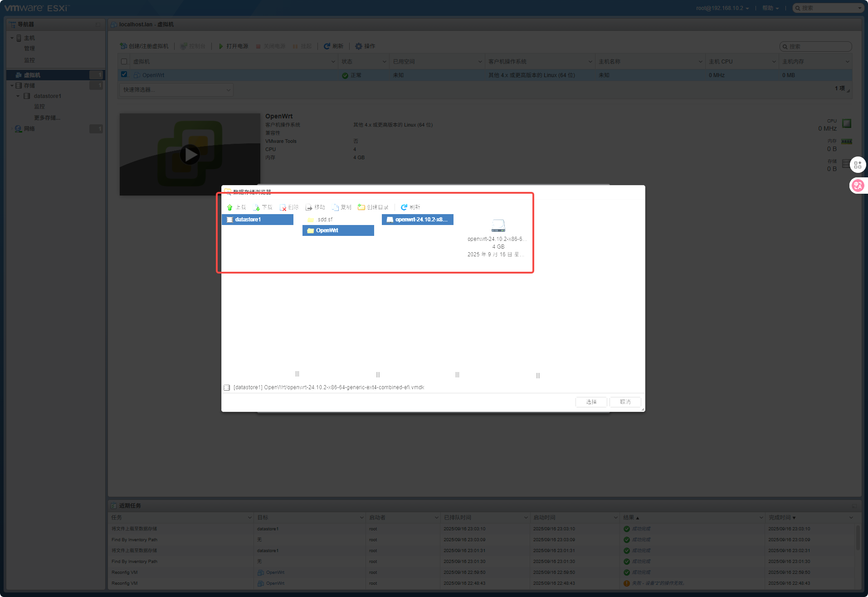Toggle the select-all VM checkbox in header
868x597 pixels.
pyautogui.click(x=124, y=62)
